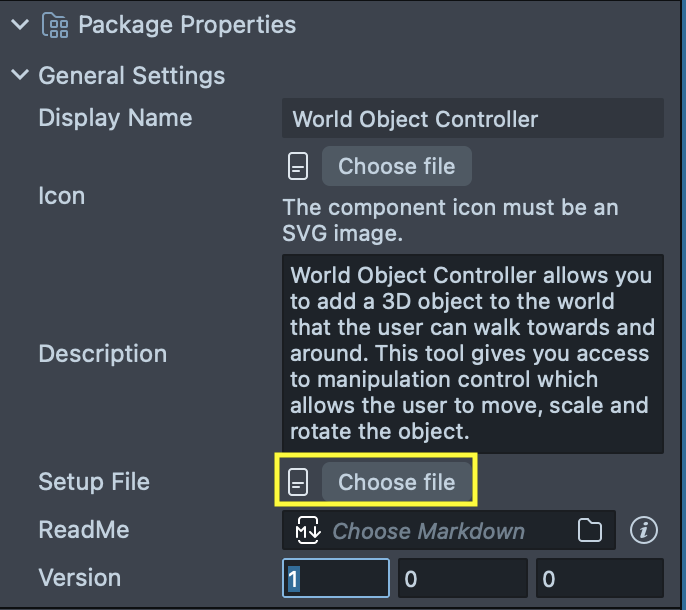Image resolution: width=686 pixels, height=610 pixels.
Task: Choose file for the Setup File
Action: coord(396,483)
